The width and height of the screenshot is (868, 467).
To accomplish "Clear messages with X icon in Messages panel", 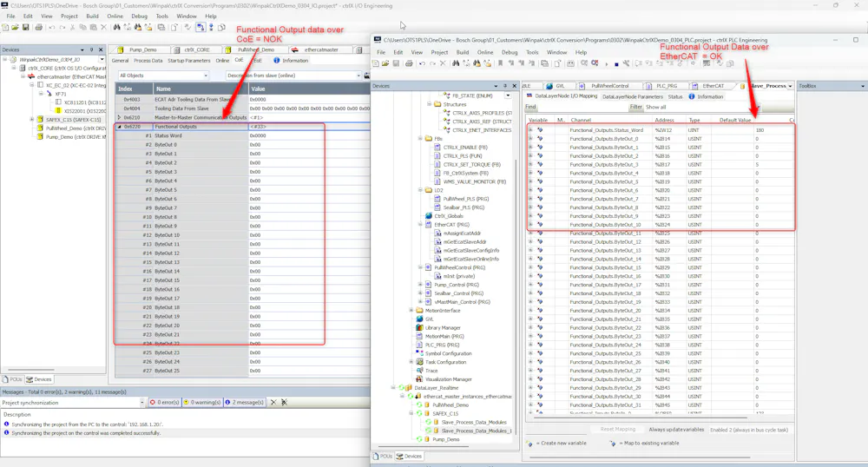I will (x=273, y=402).
